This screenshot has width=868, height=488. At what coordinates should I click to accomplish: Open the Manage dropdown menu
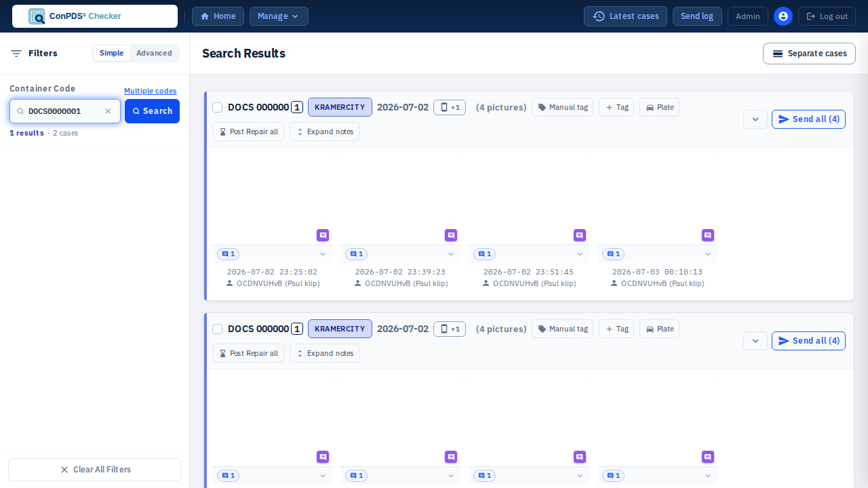click(x=279, y=16)
